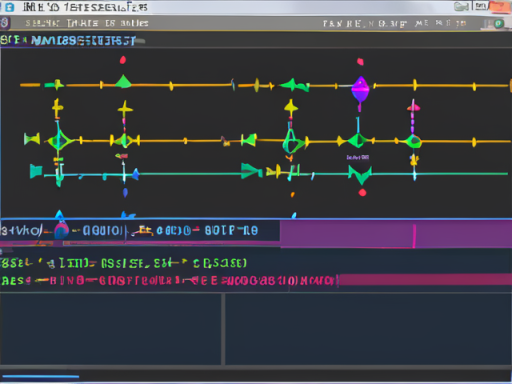Select the purple diamond node on top track
The image size is (512, 384).
[x=360, y=89]
